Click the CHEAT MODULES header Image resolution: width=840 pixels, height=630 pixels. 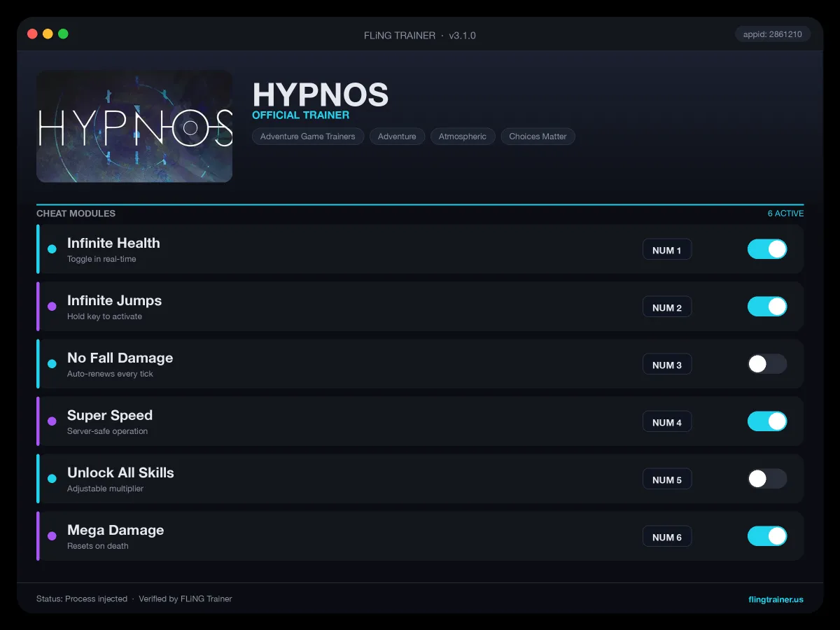(x=76, y=213)
